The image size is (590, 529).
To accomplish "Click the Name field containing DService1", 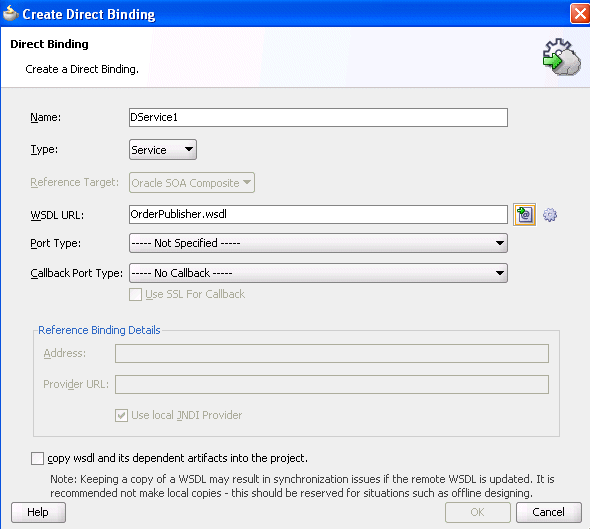I will tap(318, 117).
